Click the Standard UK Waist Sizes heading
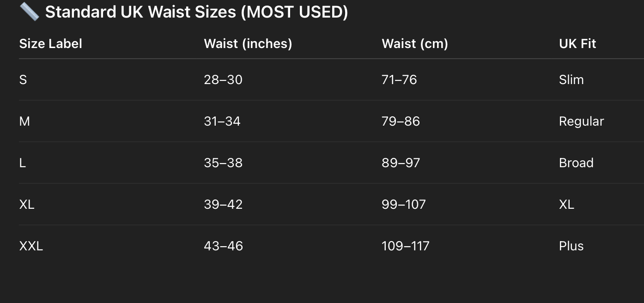 pos(196,12)
